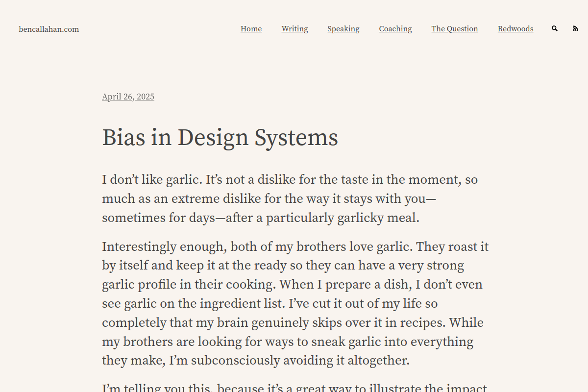Visit the Coaching page link
588x392 pixels.
(x=395, y=29)
